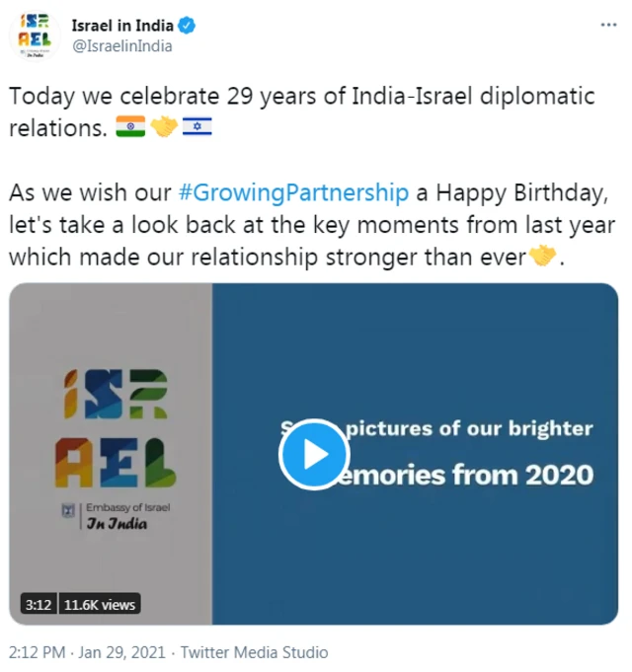Click the blue verified badge

(x=187, y=26)
